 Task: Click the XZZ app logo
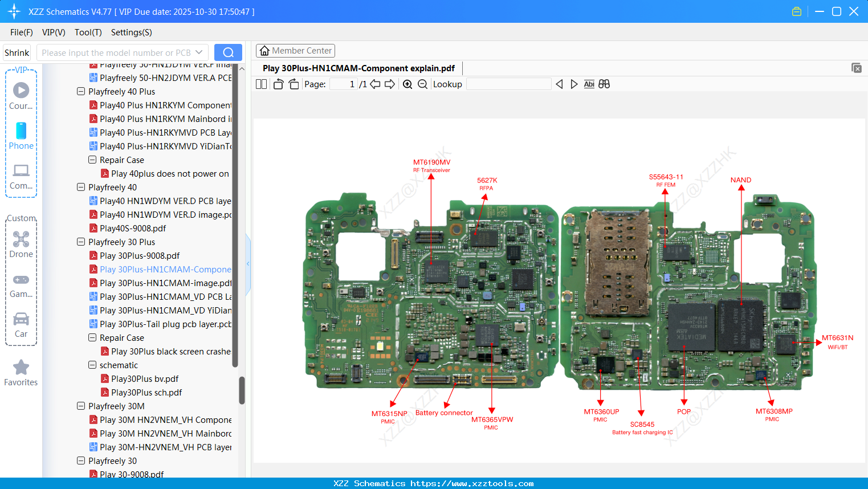(x=14, y=11)
